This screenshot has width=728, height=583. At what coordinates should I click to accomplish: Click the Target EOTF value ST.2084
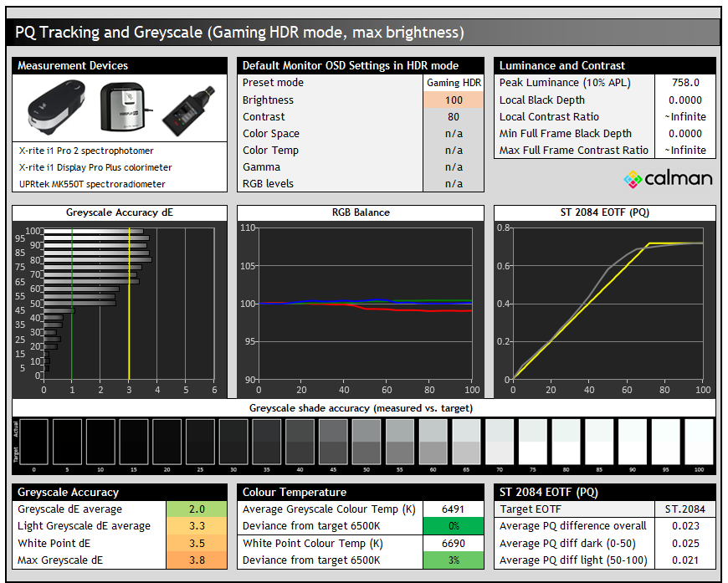click(x=684, y=509)
